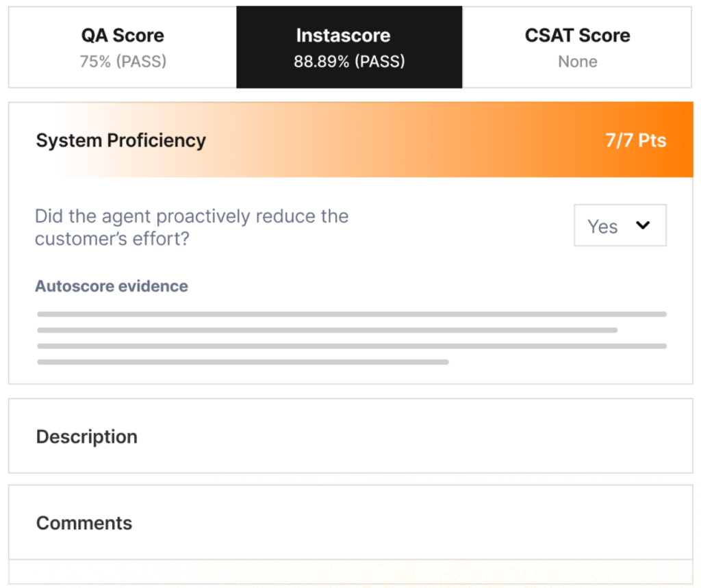This screenshot has width=701, height=588.
Task: Click the second autoscore evidence line
Action: (327, 330)
